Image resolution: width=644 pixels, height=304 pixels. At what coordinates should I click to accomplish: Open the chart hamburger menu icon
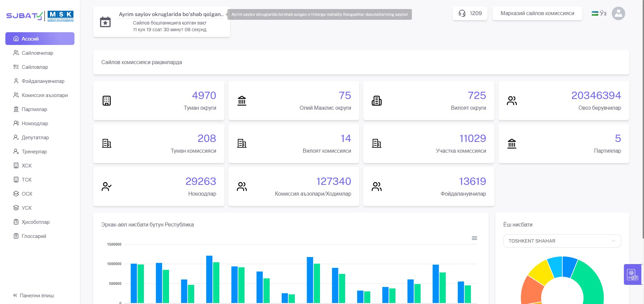(474, 238)
